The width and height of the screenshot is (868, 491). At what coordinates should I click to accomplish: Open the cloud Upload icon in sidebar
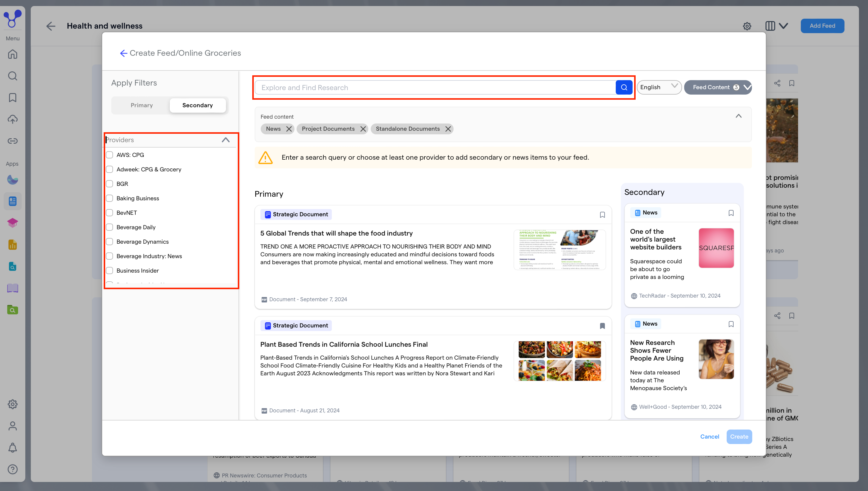pos(12,119)
